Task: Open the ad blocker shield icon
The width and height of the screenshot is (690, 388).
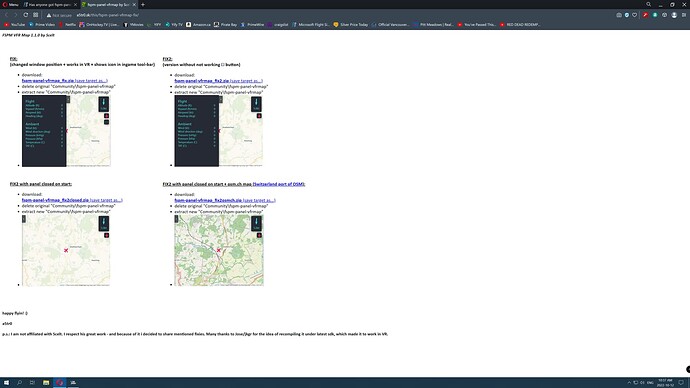Action: coord(627,15)
